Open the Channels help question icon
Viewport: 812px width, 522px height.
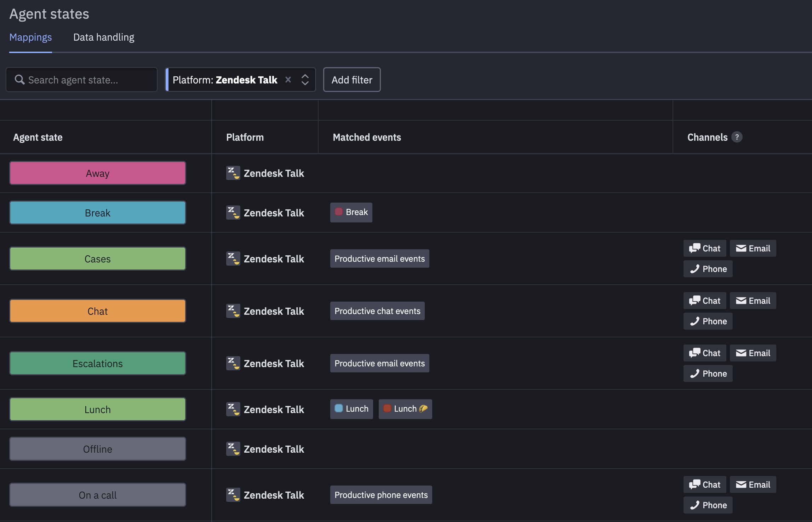737,137
